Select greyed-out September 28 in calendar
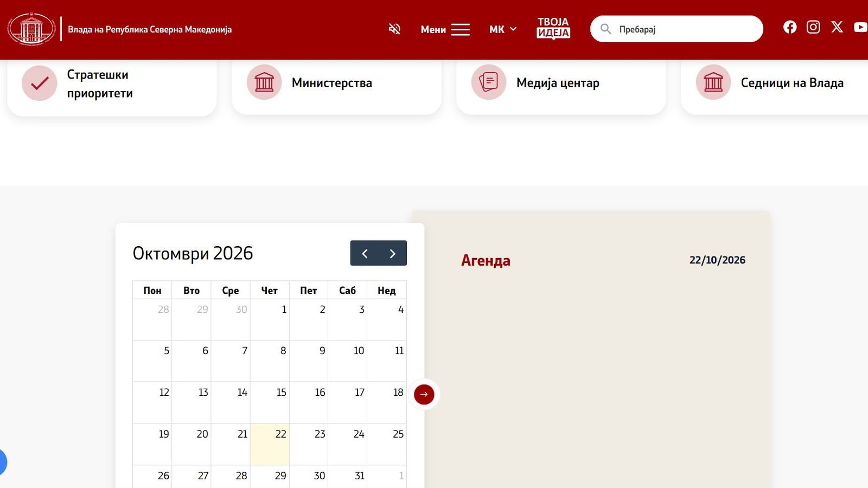Image resolution: width=868 pixels, height=488 pixels. coord(152,319)
